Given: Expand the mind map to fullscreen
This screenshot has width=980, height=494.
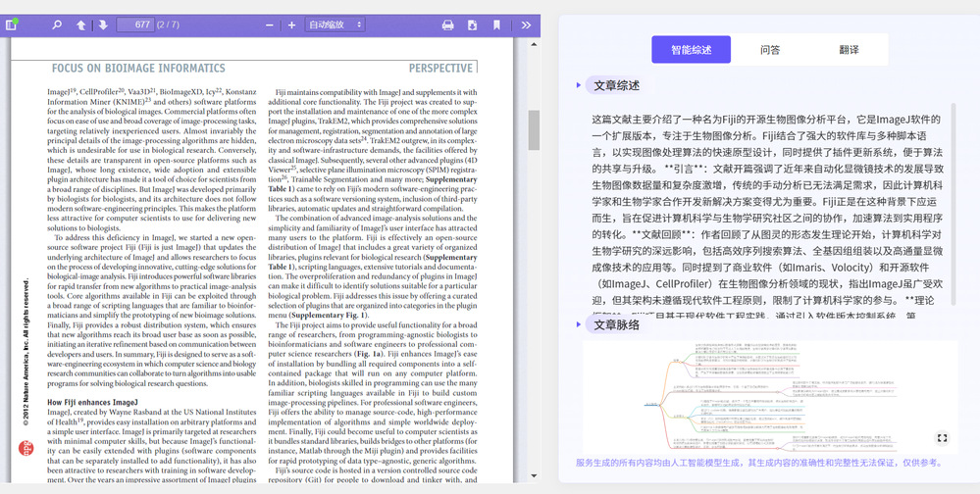Looking at the screenshot, I should point(942,438).
